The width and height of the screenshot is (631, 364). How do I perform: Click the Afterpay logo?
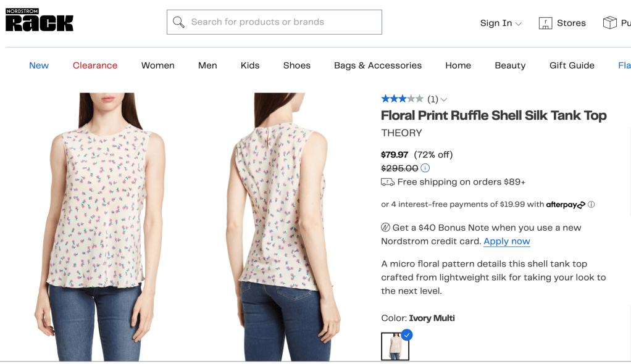566,205
